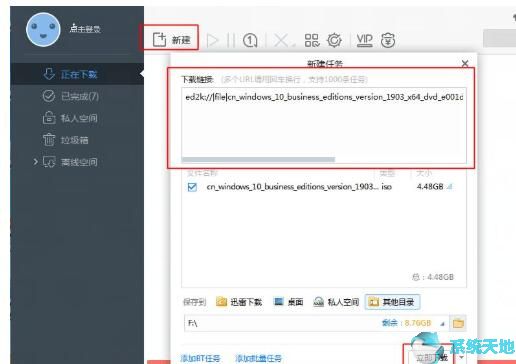Click the horizontal scrollbar in link box
The height and width of the screenshot is (364, 516).
pyautogui.click(x=258, y=160)
